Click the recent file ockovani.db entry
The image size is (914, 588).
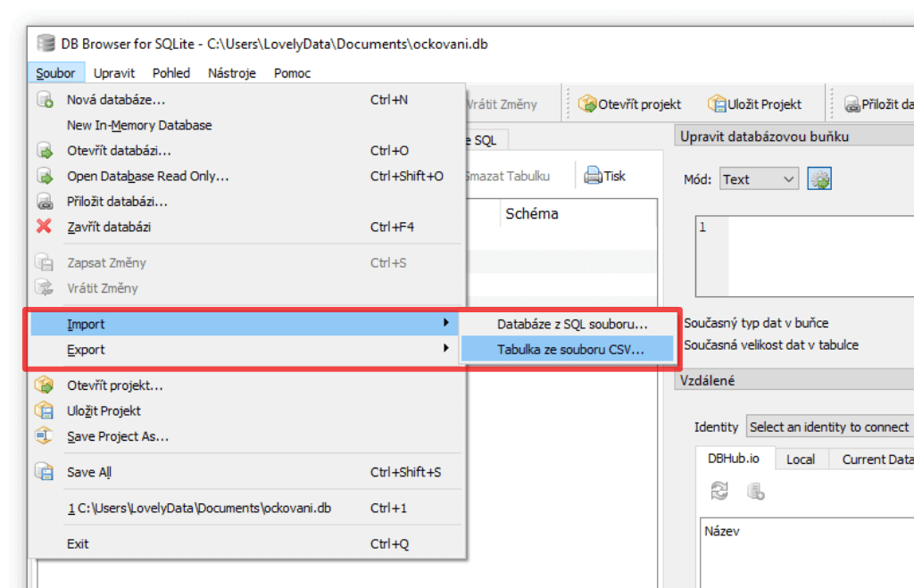(200, 508)
